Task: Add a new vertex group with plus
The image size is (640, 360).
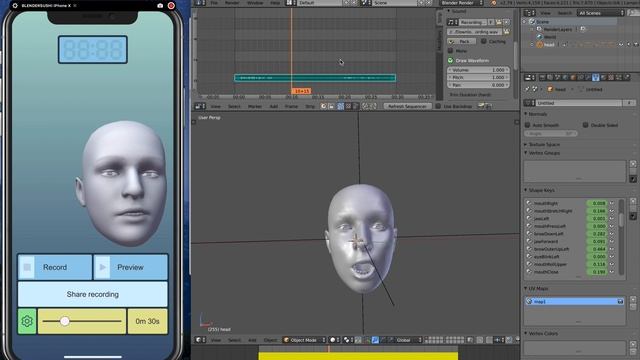Action: coord(633,164)
